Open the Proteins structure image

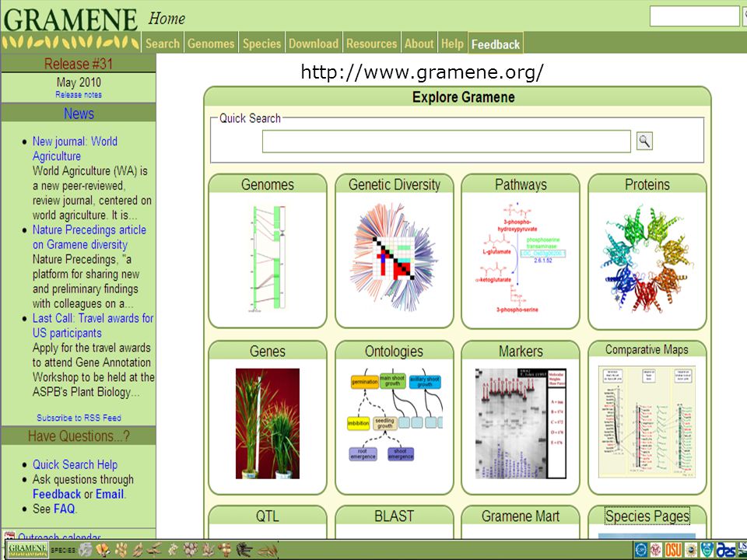647,258
